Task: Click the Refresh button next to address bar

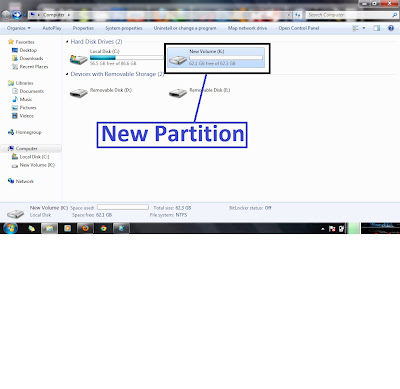Action: (x=297, y=15)
